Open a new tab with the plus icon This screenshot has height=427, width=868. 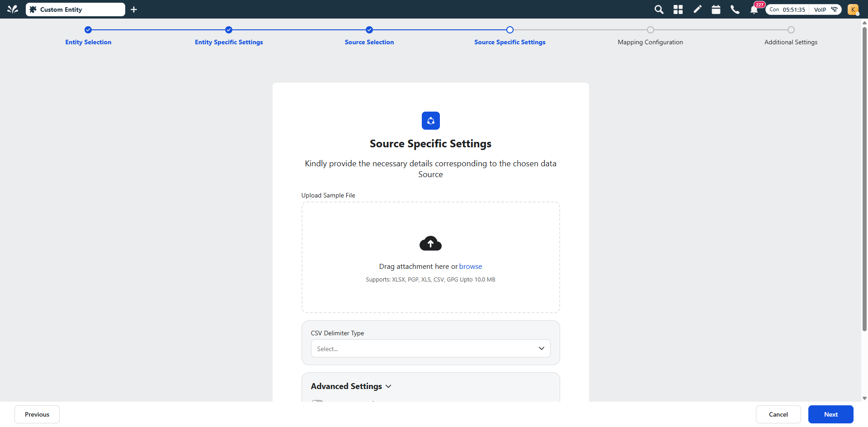point(134,9)
